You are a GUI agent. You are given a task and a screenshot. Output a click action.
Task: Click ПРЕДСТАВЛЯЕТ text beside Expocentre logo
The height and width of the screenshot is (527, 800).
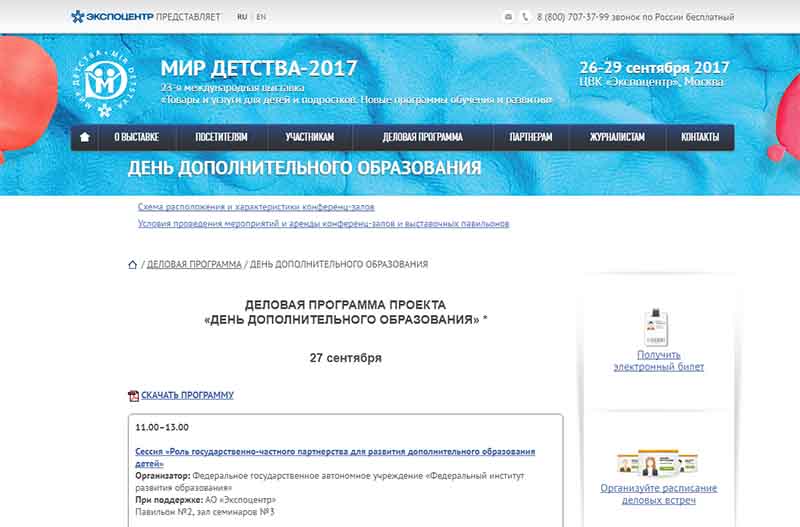(x=188, y=17)
